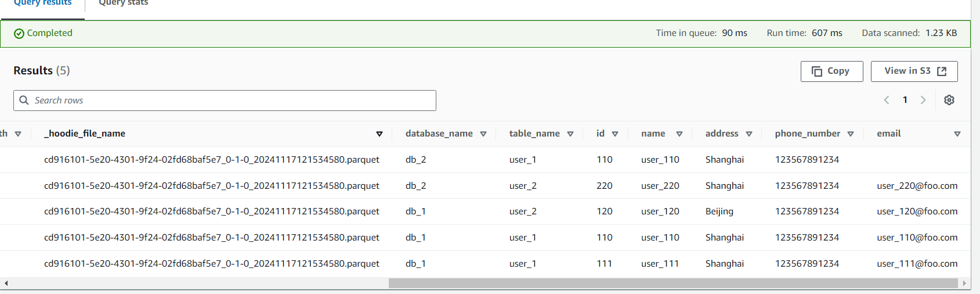Viewport: 980px width, 294px height.
Task: Go to previous results page arrow
Action: click(x=887, y=100)
